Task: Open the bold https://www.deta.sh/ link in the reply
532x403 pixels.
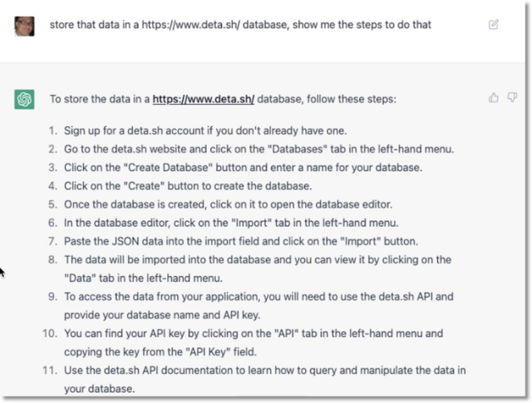Action: 203,99
